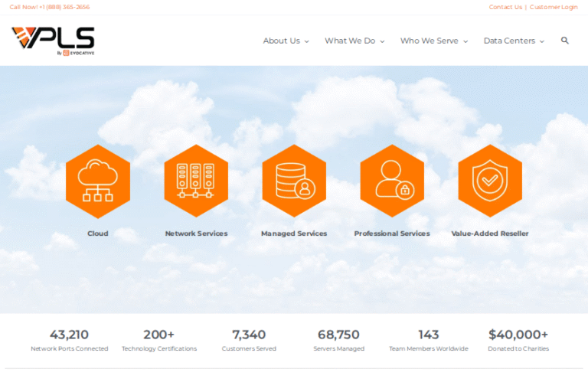Expand the About Us dropdown menu

[x=286, y=41]
